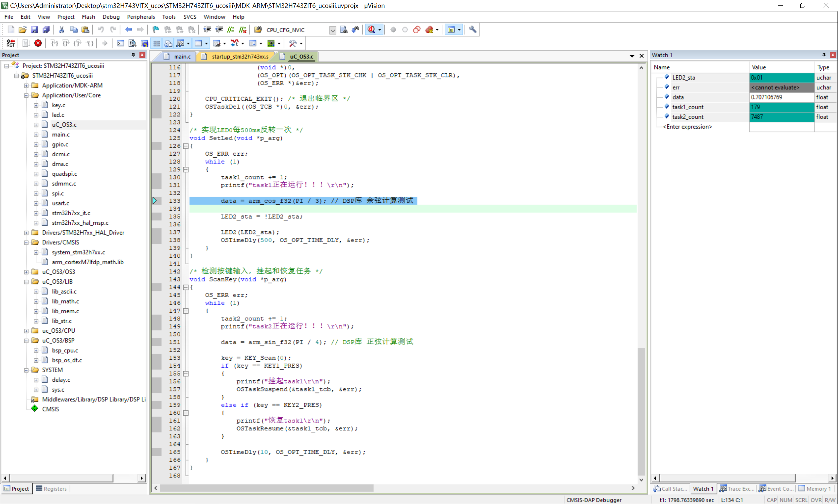838x504 pixels.
Task: Stop program execution with the red X icon
Action: pyautogui.click(x=38, y=43)
